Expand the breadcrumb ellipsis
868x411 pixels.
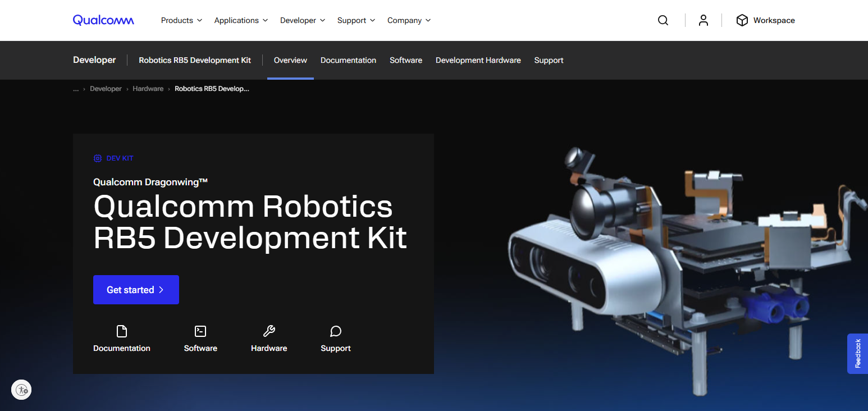[x=76, y=89]
